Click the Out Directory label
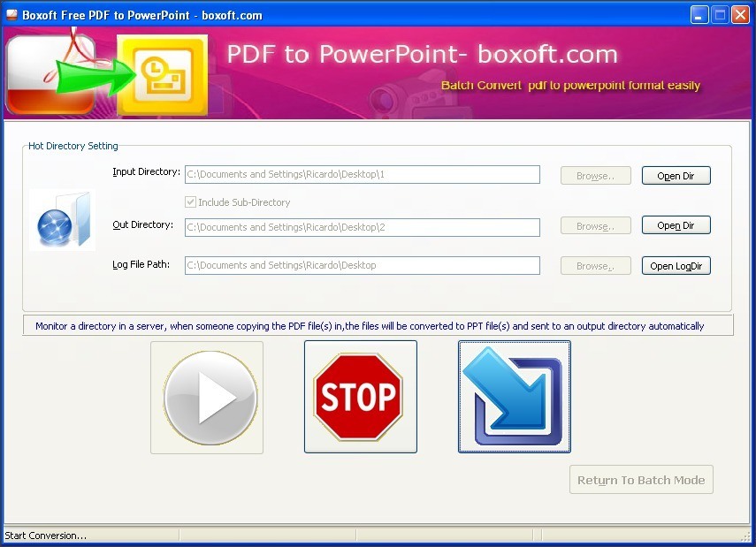756x547 pixels. pyautogui.click(x=142, y=225)
